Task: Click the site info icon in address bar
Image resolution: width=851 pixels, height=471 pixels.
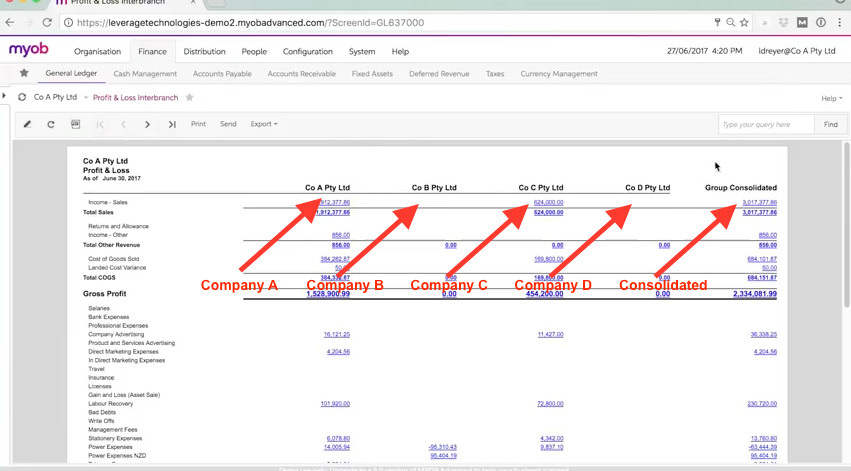Action: click(x=68, y=22)
